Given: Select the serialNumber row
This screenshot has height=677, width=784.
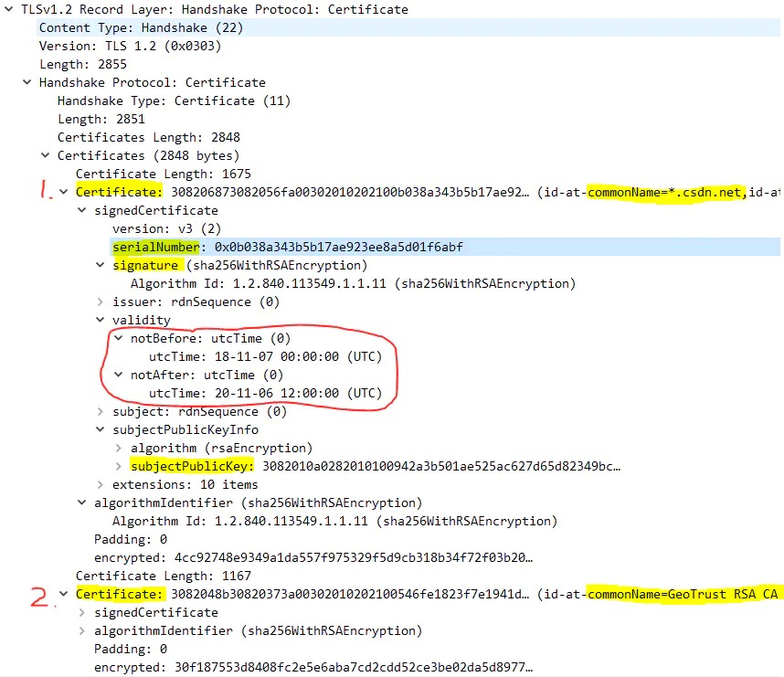Looking at the screenshot, I should click(x=446, y=247).
